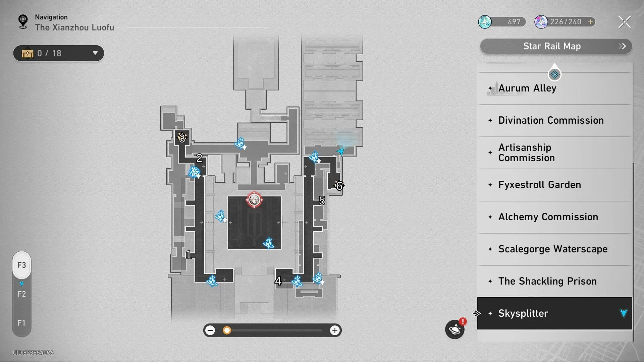644x362 pixels.
Task: Click the navigation location pin icon
Action: click(x=22, y=21)
